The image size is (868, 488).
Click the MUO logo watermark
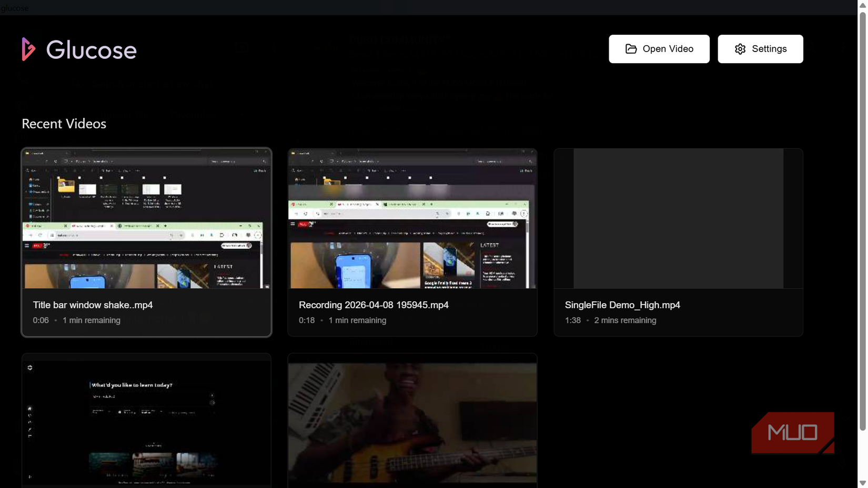click(x=792, y=432)
